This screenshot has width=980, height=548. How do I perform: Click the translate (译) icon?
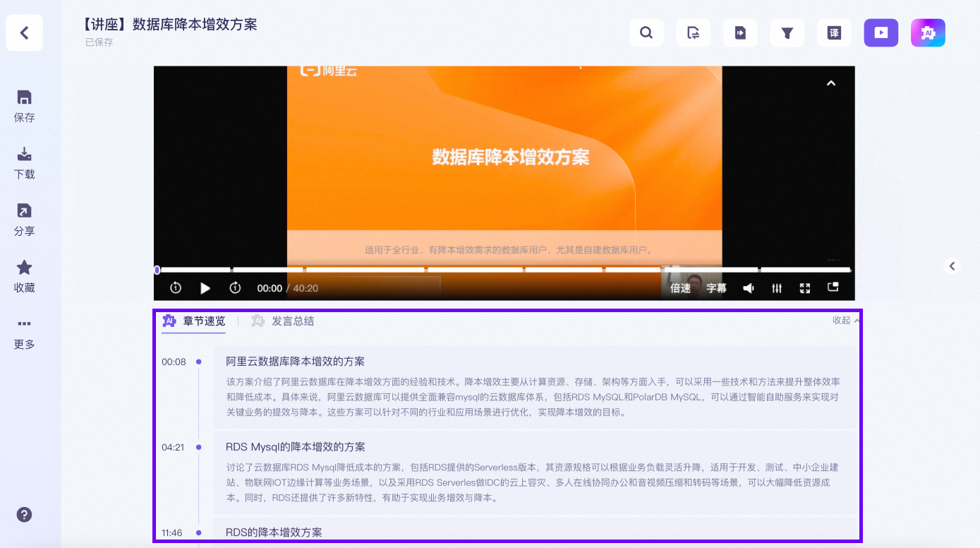click(834, 32)
